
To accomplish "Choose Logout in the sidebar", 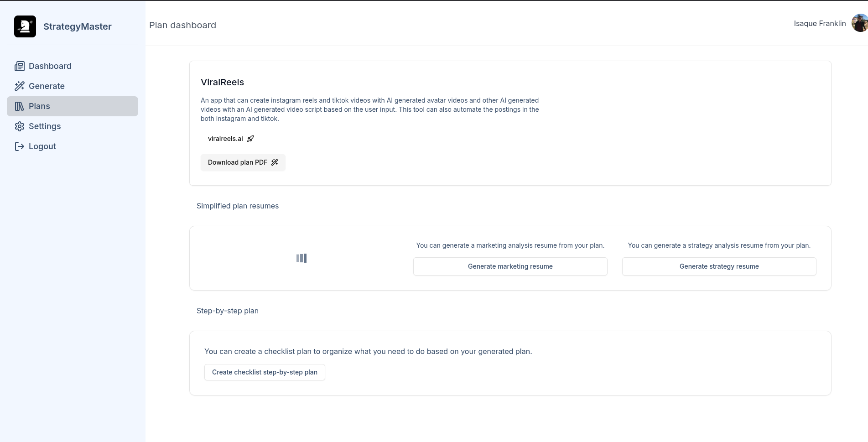I will click(x=42, y=146).
